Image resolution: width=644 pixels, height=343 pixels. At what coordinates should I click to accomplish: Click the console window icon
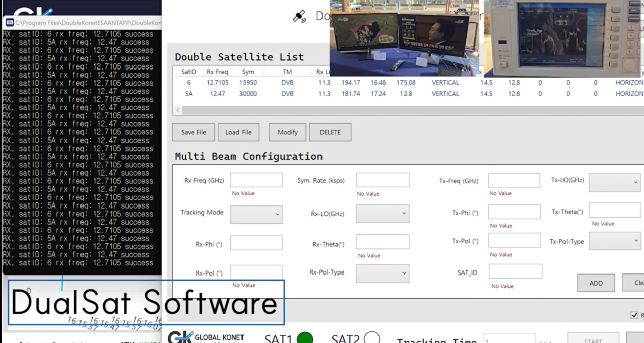pyautogui.click(x=9, y=23)
